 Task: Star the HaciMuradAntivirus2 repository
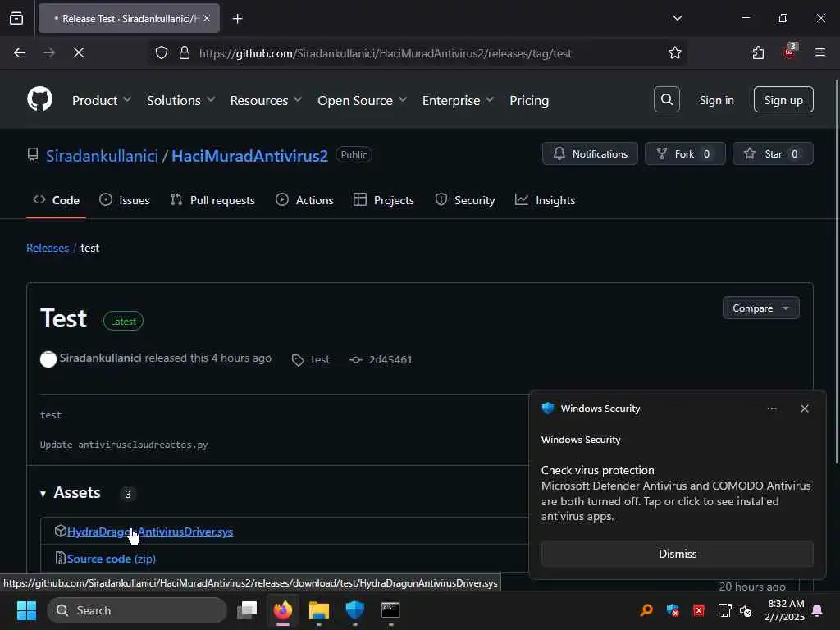[x=773, y=153]
